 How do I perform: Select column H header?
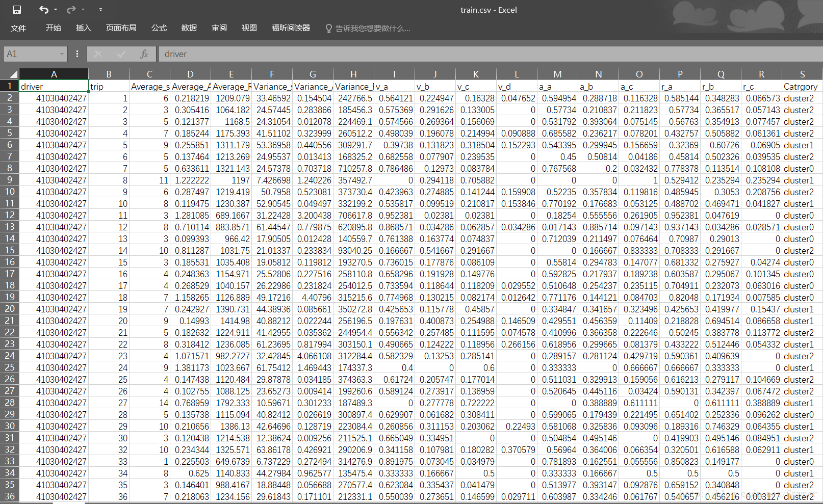point(353,74)
